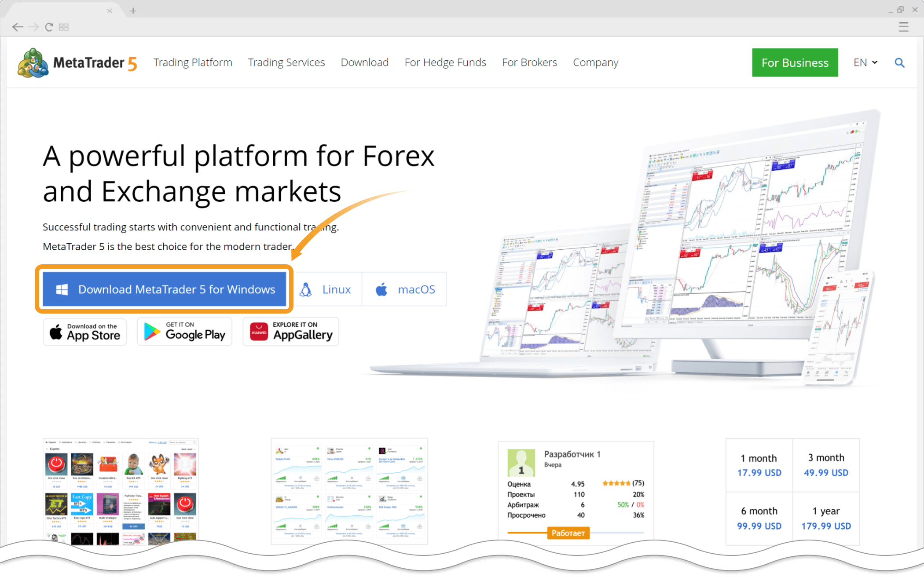924x577 pixels.
Task: Click the headline about Forex platform
Action: pos(238,174)
